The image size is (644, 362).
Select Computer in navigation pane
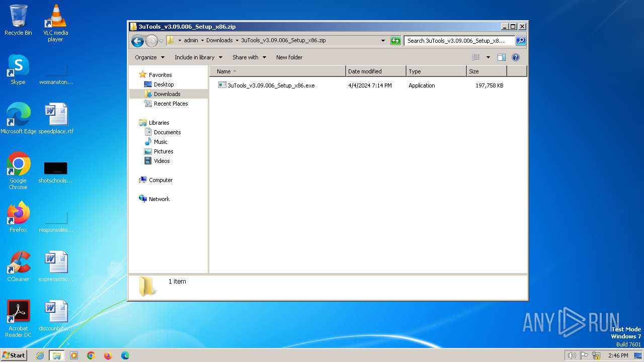160,180
